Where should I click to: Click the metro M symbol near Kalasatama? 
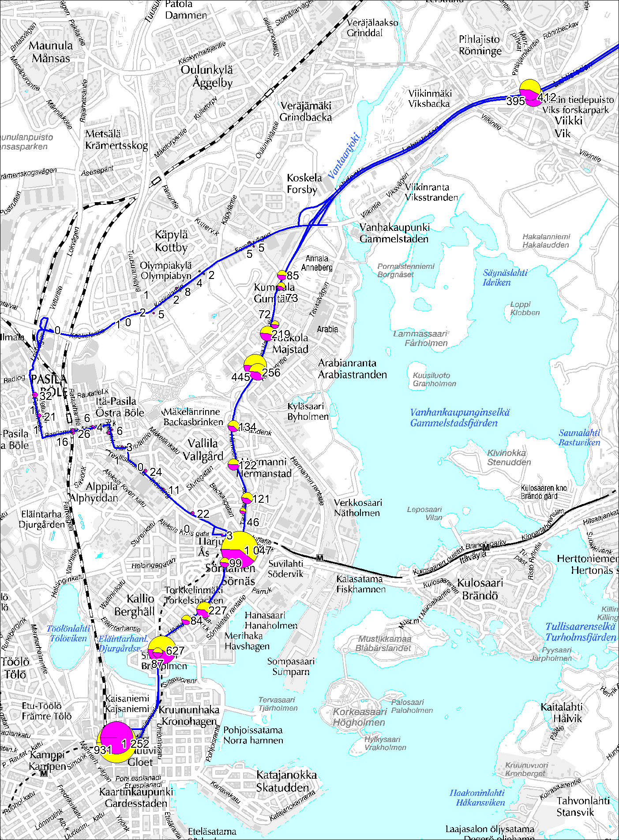coord(320,558)
